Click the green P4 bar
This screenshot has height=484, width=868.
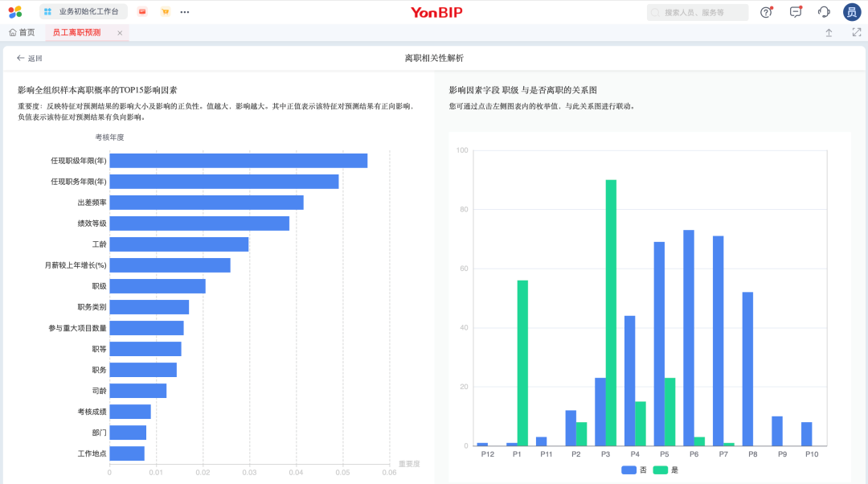pyautogui.click(x=641, y=424)
